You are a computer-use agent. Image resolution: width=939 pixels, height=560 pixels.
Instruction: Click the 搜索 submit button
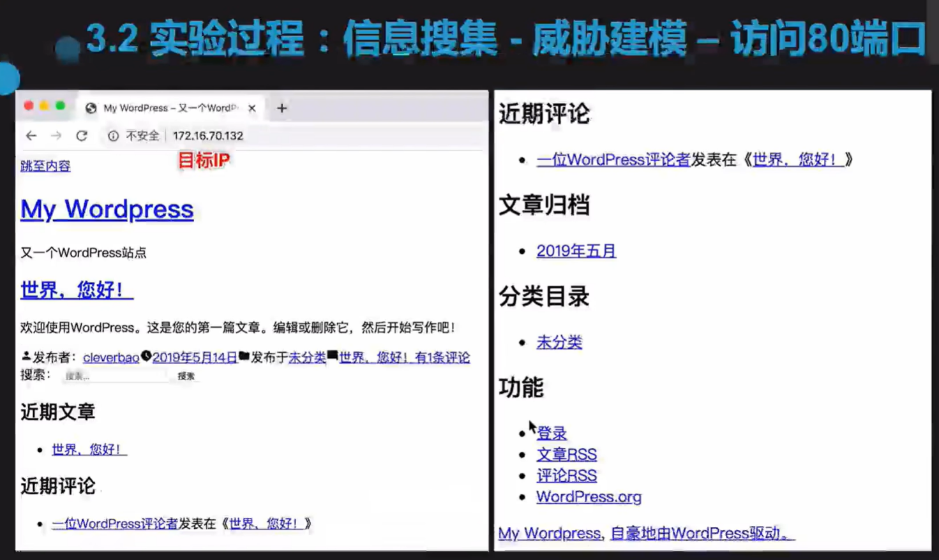point(186,376)
